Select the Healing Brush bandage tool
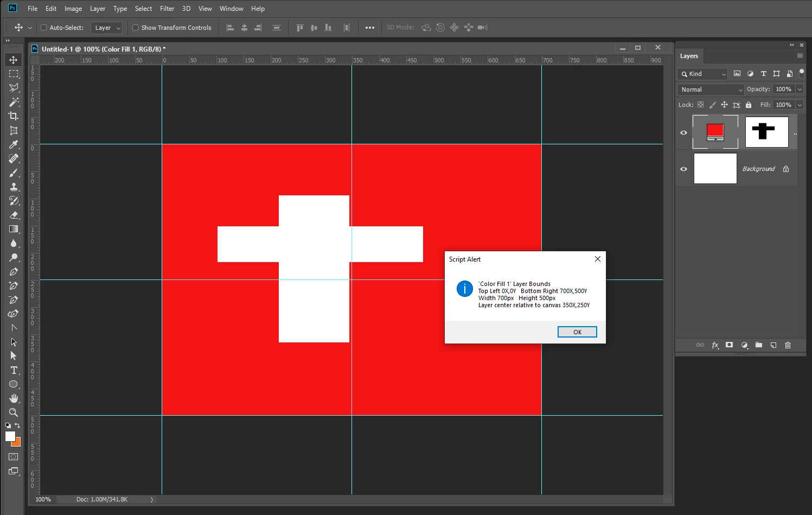Image resolution: width=812 pixels, height=515 pixels. point(14,158)
